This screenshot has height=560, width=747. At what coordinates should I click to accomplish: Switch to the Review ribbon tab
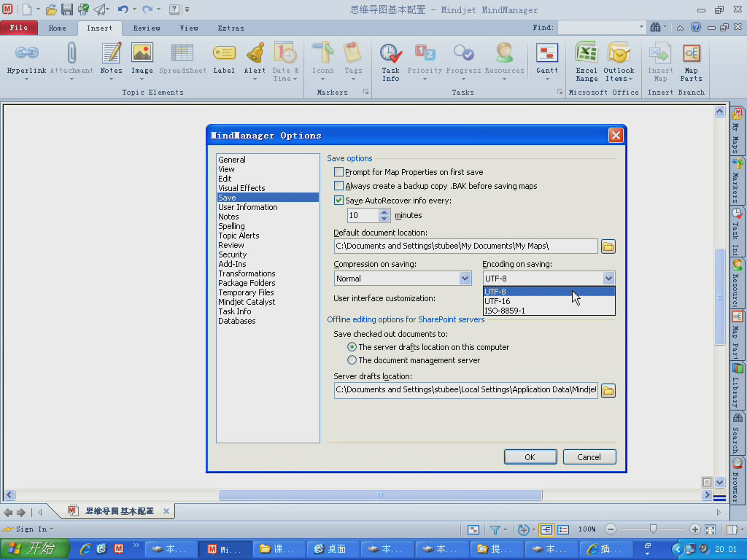pos(146,28)
